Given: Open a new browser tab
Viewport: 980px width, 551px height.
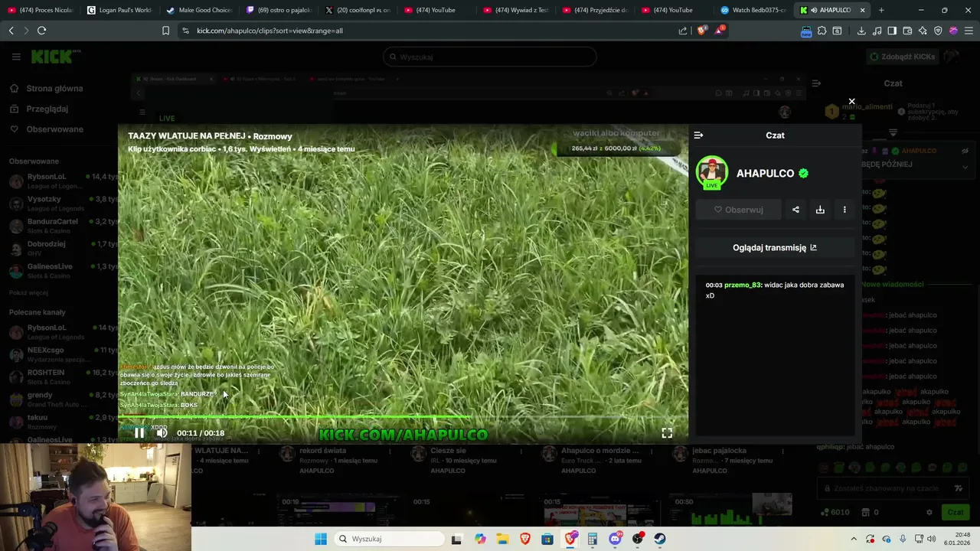Looking at the screenshot, I should click(x=881, y=10).
